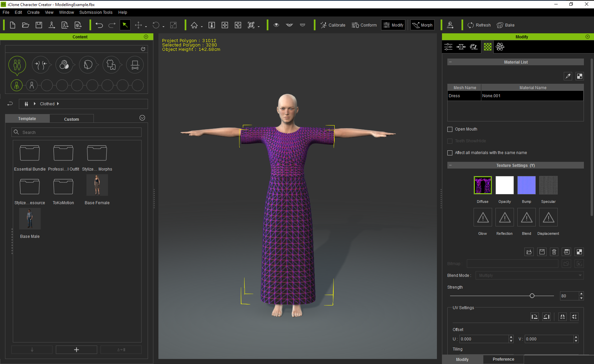Click the material eyedropper picker icon
The image size is (594, 364).
[x=568, y=76]
